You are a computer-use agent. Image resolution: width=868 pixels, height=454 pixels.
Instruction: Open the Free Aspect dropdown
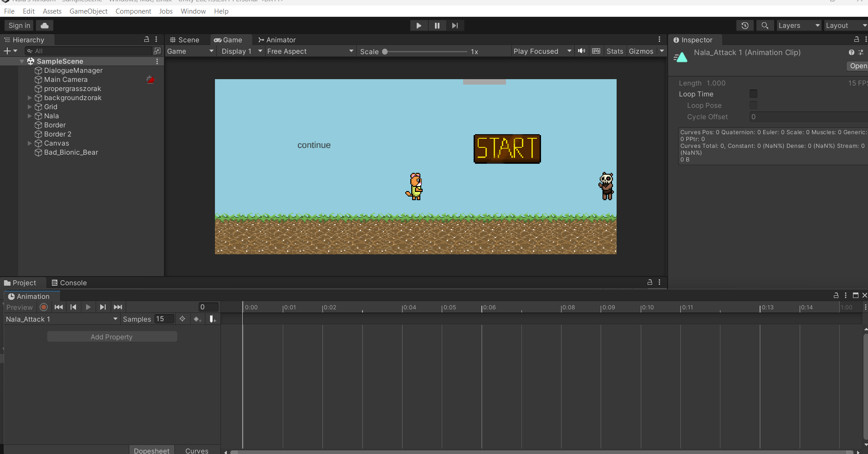310,51
